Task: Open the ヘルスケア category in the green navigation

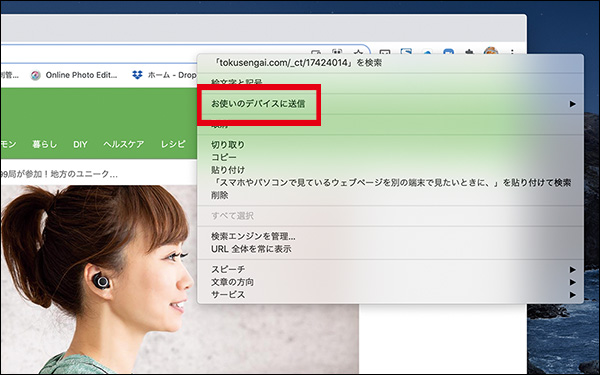Action: coord(124,144)
